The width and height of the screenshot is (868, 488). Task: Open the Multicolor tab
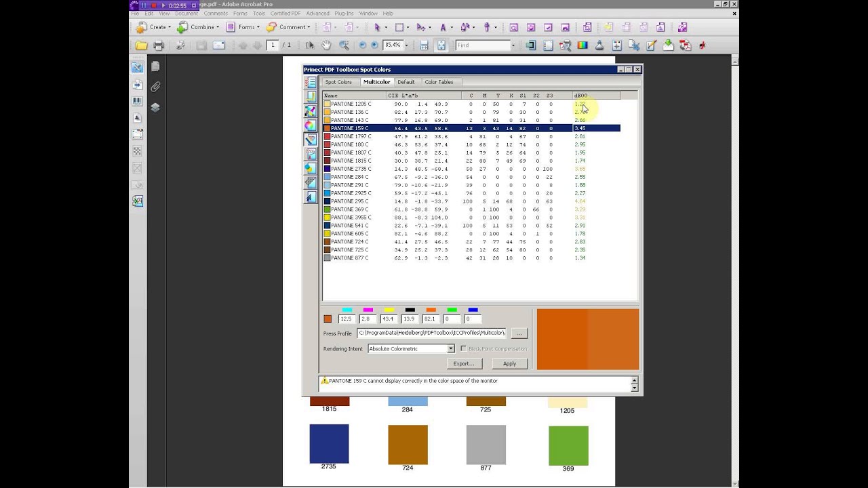[x=376, y=82]
